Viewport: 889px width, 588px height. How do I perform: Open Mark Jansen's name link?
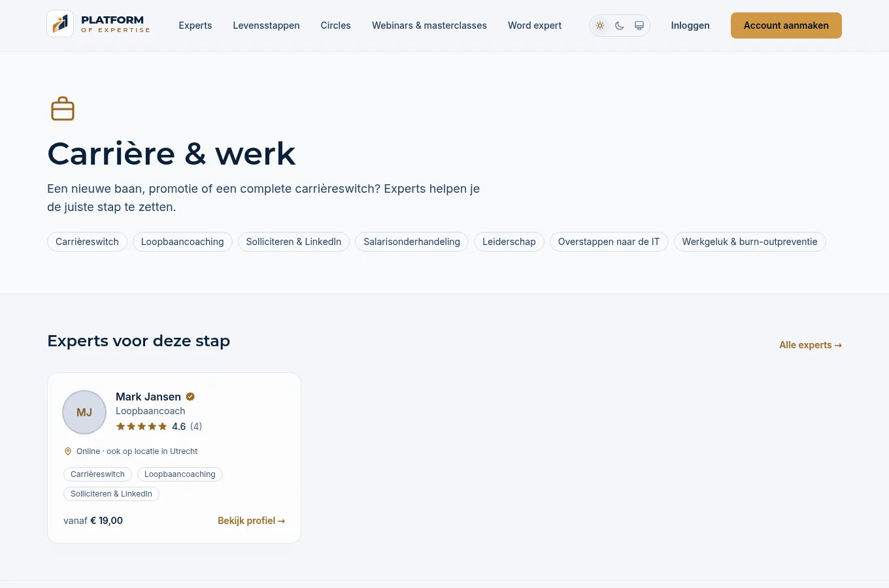[x=148, y=397]
